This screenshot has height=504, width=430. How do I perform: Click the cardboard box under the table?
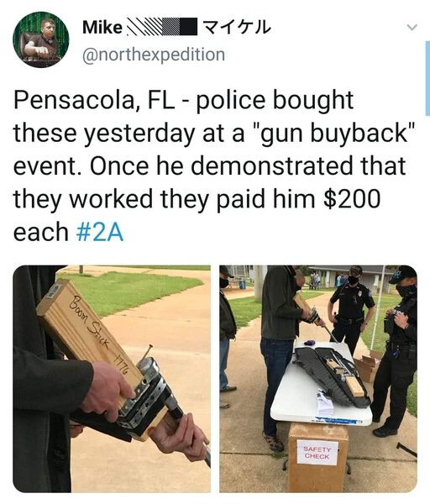point(318,458)
